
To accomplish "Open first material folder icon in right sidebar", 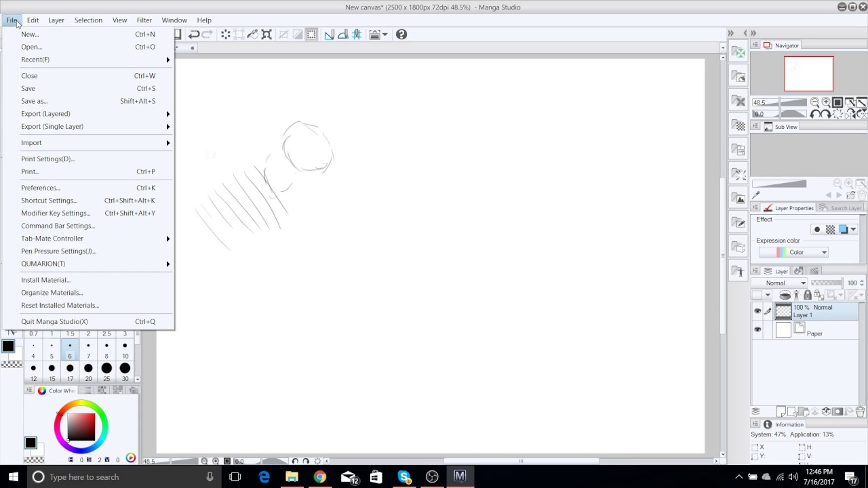I will 738,52.
